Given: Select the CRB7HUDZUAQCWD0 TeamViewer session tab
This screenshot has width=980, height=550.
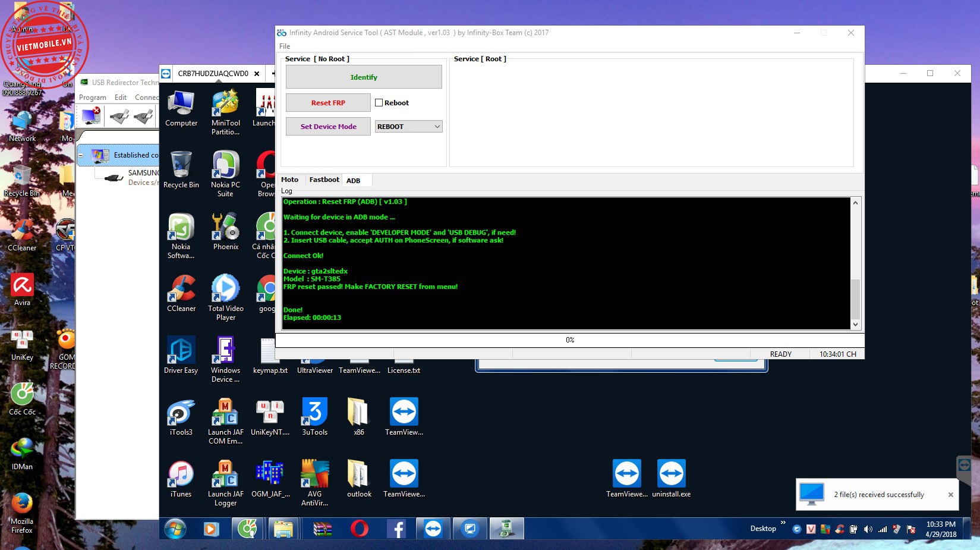Looking at the screenshot, I should click(213, 74).
